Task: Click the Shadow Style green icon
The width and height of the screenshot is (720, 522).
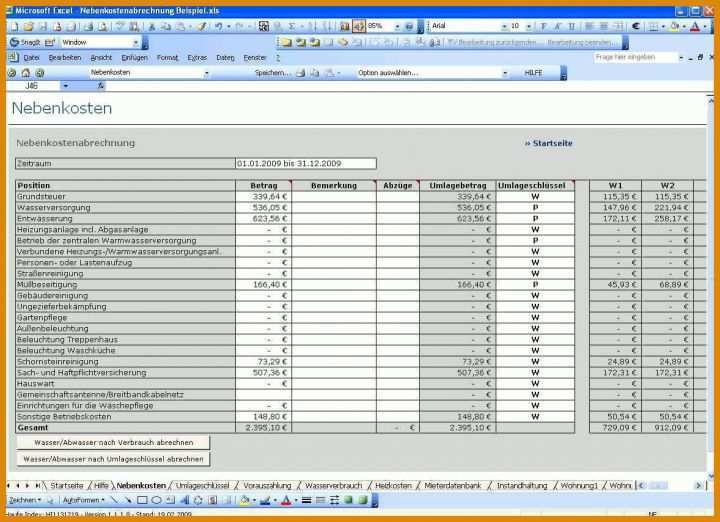Action: click(349, 500)
